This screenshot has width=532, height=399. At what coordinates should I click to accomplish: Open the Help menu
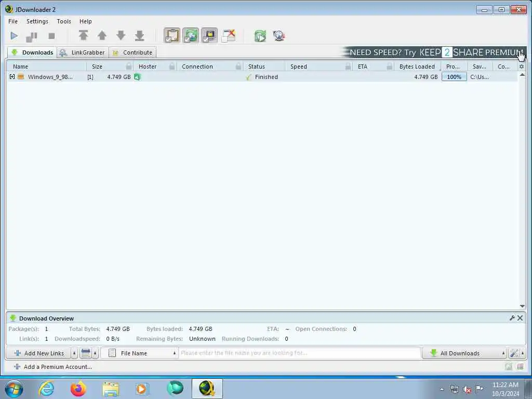click(x=86, y=21)
